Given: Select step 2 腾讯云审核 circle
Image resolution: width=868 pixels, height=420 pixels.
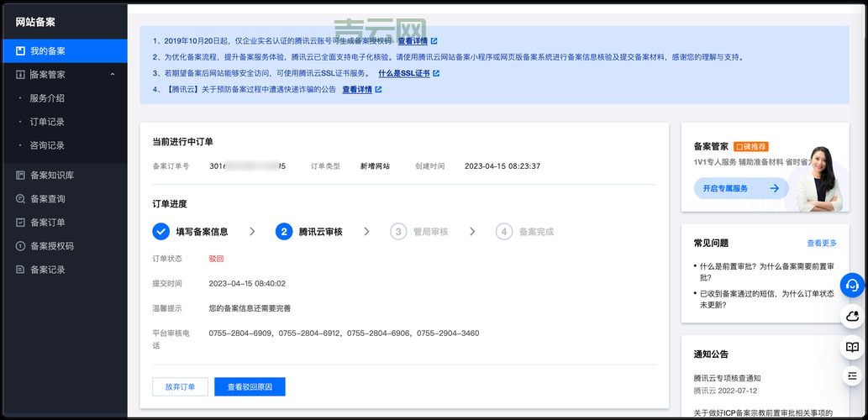Looking at the screenshot, I should click(x=284, y=232).
